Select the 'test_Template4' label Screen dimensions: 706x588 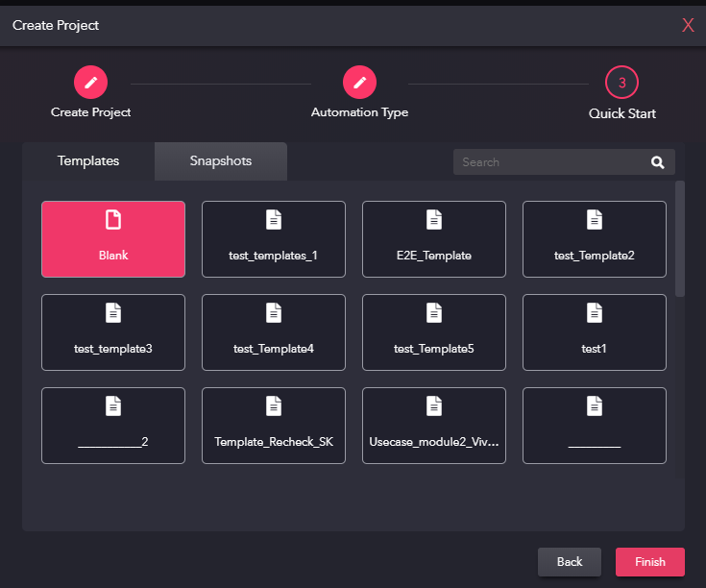click(x=274, y=349)
